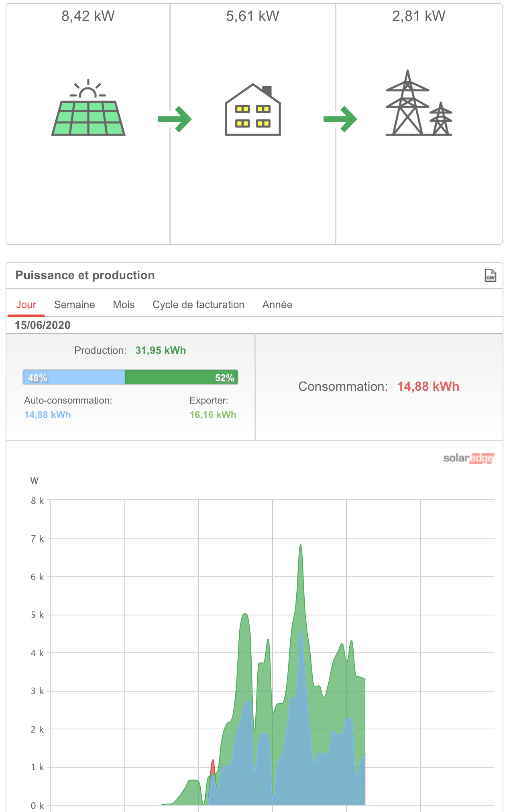Screen dimensions: 509x812
Task: Select the Jour tab
Action: click(x=26, y=305)
